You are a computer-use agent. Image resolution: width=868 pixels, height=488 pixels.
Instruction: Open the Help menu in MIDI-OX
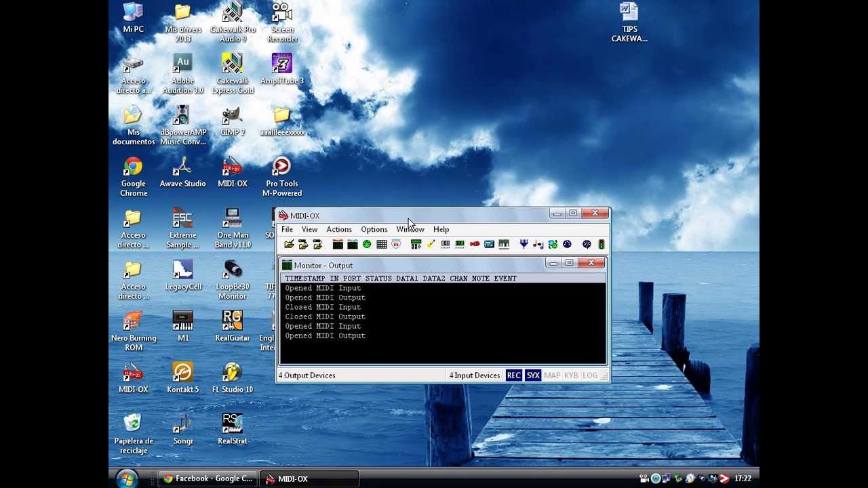pos(441,229)
